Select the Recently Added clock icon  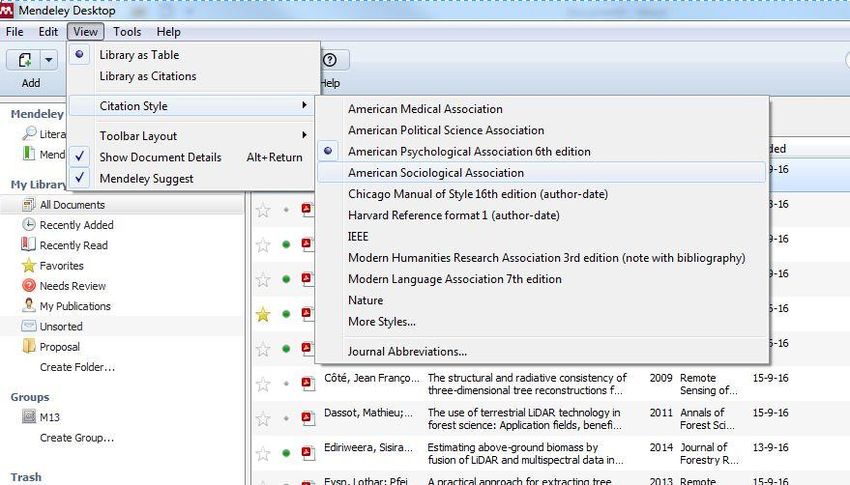pos(29,224)
